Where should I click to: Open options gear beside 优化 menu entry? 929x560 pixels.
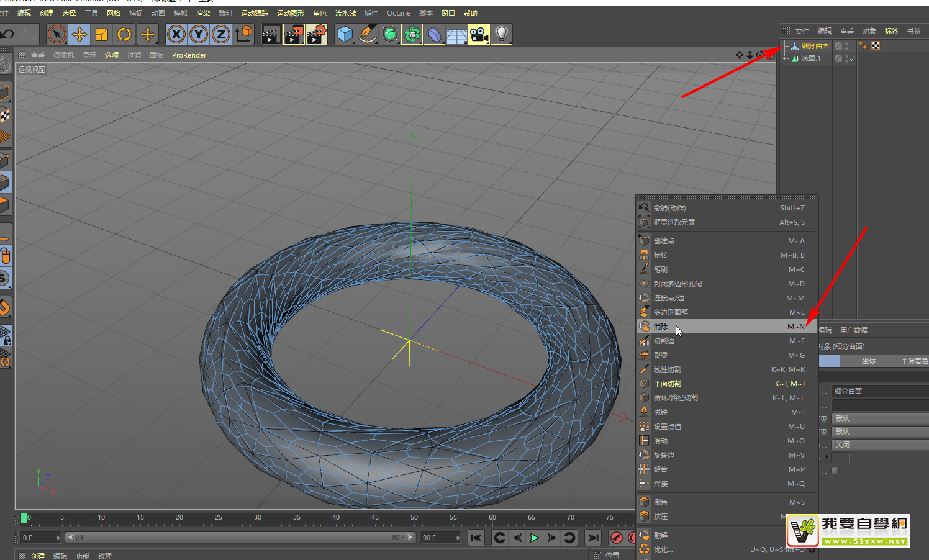pos(812,549)
